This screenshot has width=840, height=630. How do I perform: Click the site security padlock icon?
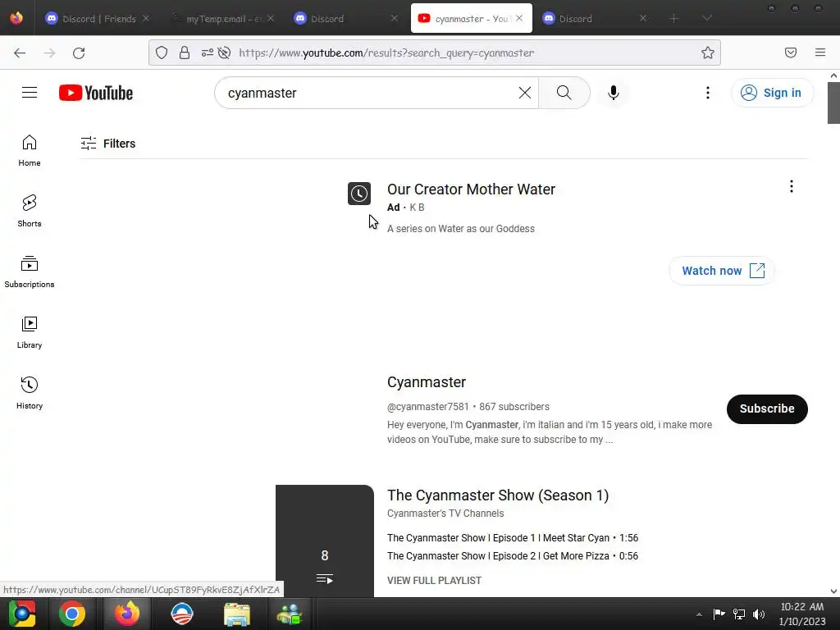pyautogui.click(x=185, y=52)
